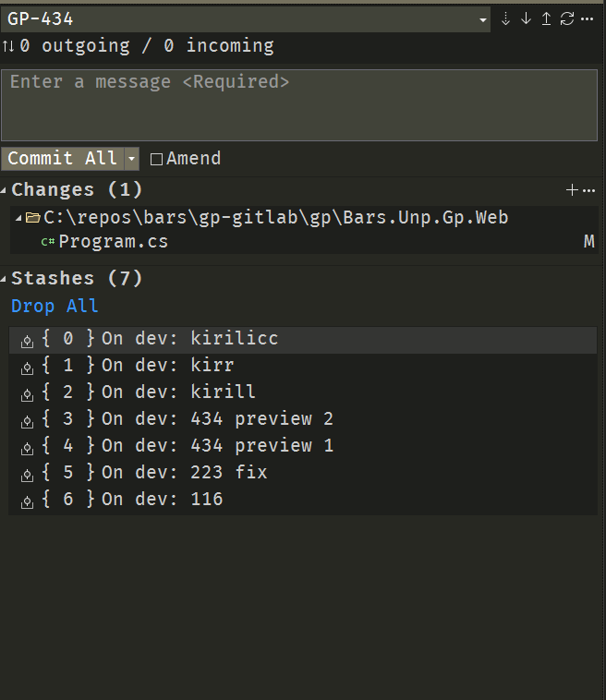Click the outgoing / incoming commits indicator
The width and height of the screenshot is (606, 700).
139,45
